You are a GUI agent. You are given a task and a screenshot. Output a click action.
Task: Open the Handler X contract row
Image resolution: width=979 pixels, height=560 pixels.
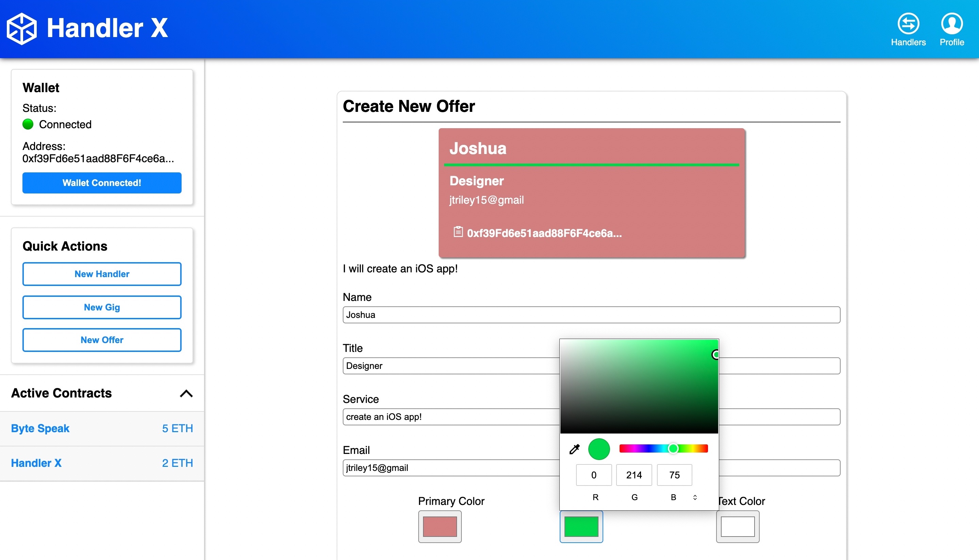point(102,463)
